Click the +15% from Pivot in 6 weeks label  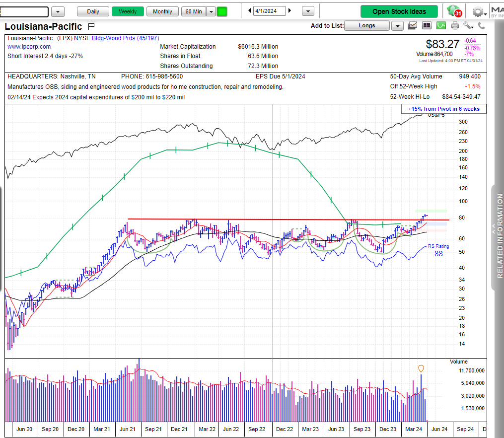(443, 109)
